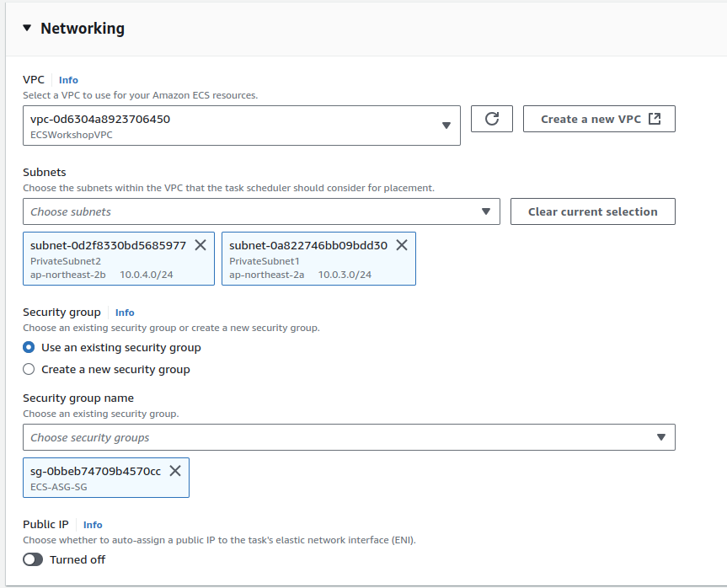The width and height of the screenshot is (727, 588).
Task: Open Info link next to VPC
Action: (x=68, y=80)
